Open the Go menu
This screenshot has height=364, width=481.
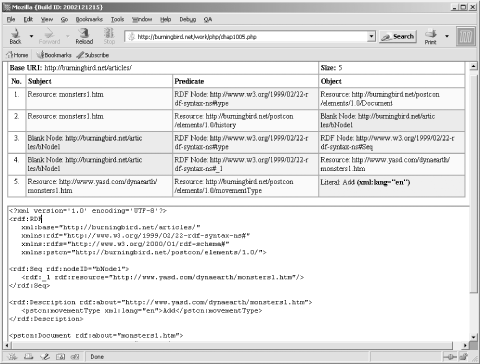[64, 19]
